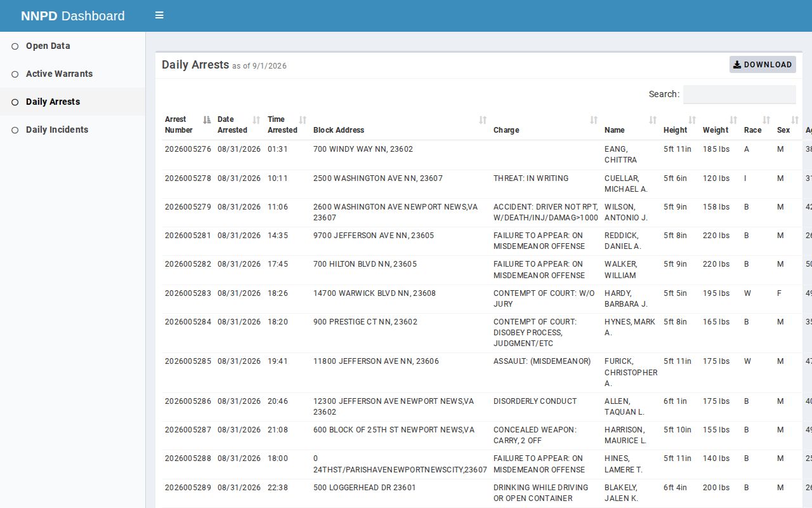
Task: Click the name CUELLAR, MICHAEL A.
Action: coord(626,184)
